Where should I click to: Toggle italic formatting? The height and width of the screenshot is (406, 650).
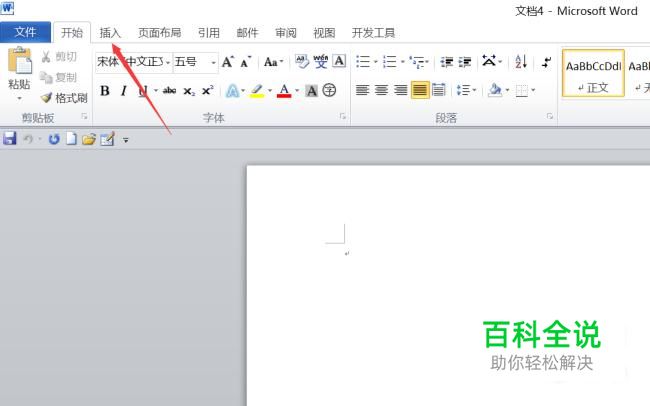coord(124,90)
